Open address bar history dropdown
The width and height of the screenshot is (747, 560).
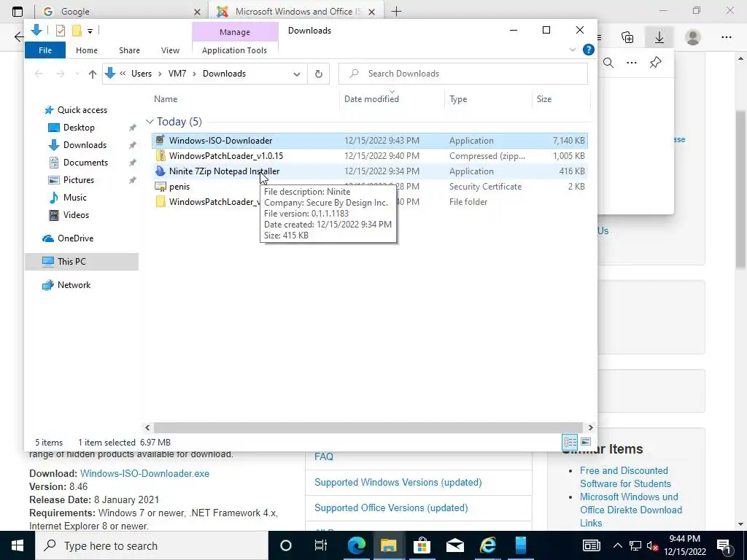[x=297, y=74]
